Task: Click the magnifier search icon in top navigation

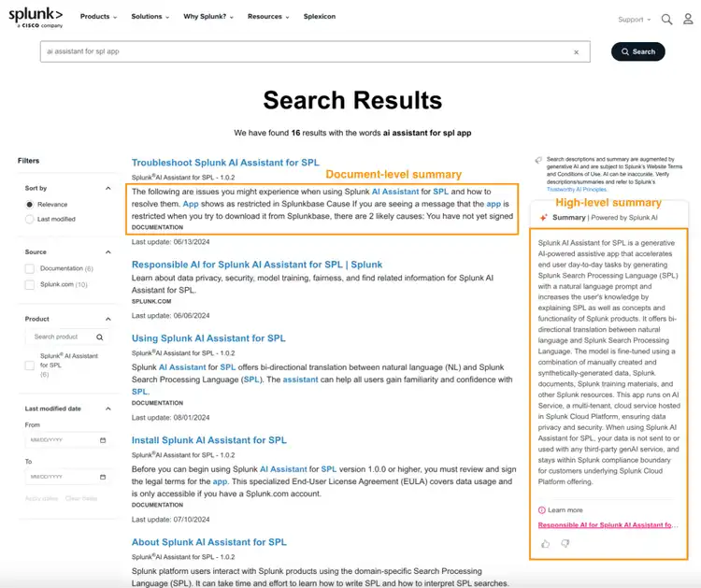Action: [x=666, y=19]
